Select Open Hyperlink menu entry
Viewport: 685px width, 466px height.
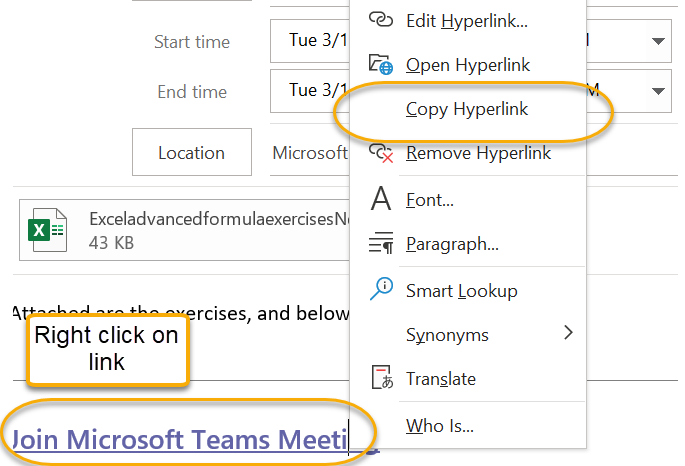click(x=467, y=65)
